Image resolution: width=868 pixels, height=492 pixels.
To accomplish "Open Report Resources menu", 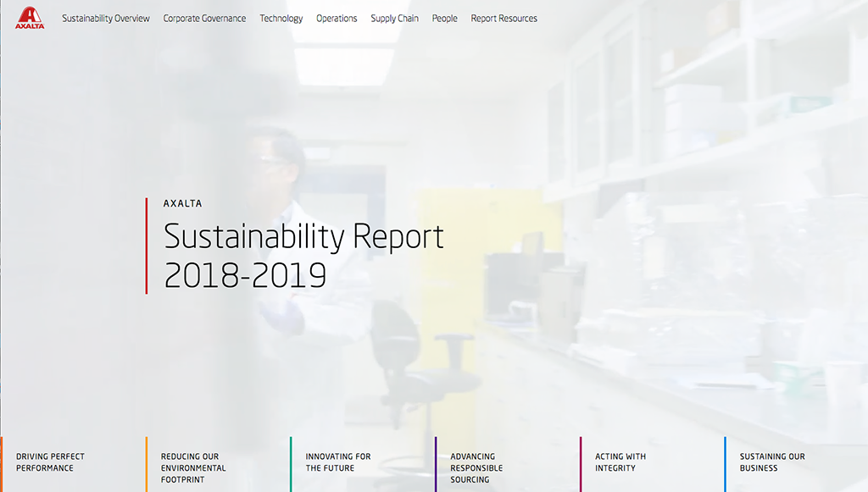I will pyautogui.click(x=504, y=19).
